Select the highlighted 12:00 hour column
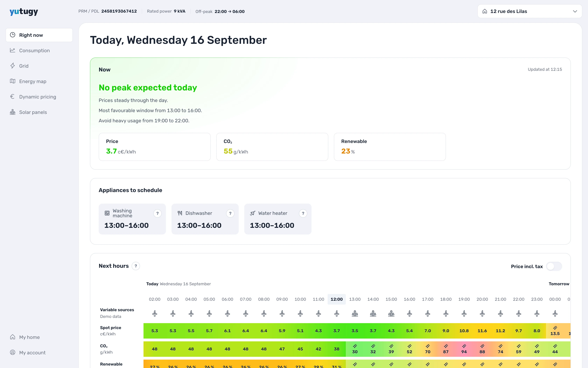Image resolution: width=588 pixels, height=368 pixels. coord(337,299)
